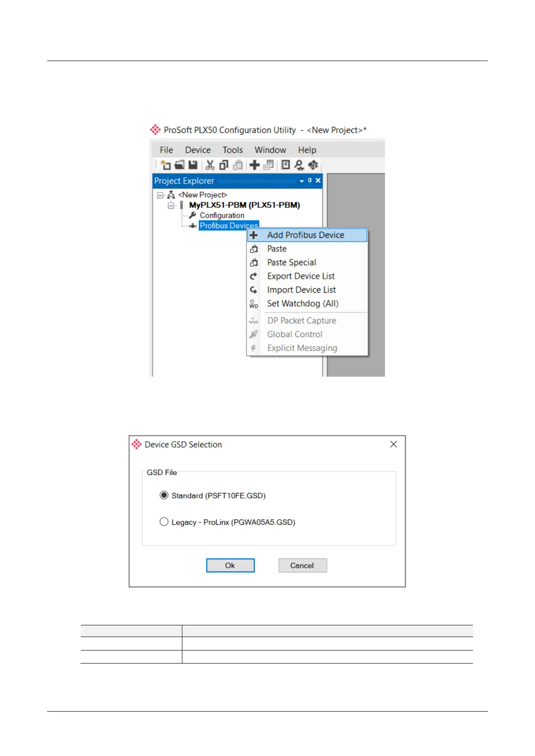The image size is (535, 756).
Task: Open the Help menu
Action: coord(307,150)
